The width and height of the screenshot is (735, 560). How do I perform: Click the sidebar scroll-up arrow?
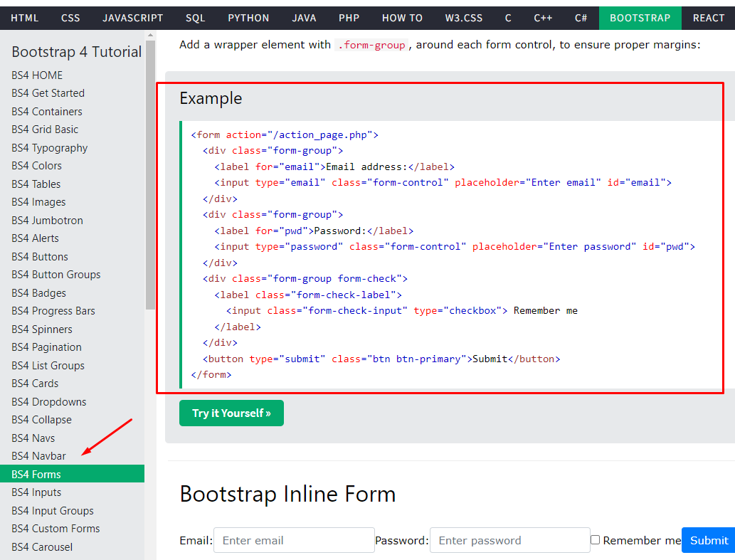click(150, 35)
